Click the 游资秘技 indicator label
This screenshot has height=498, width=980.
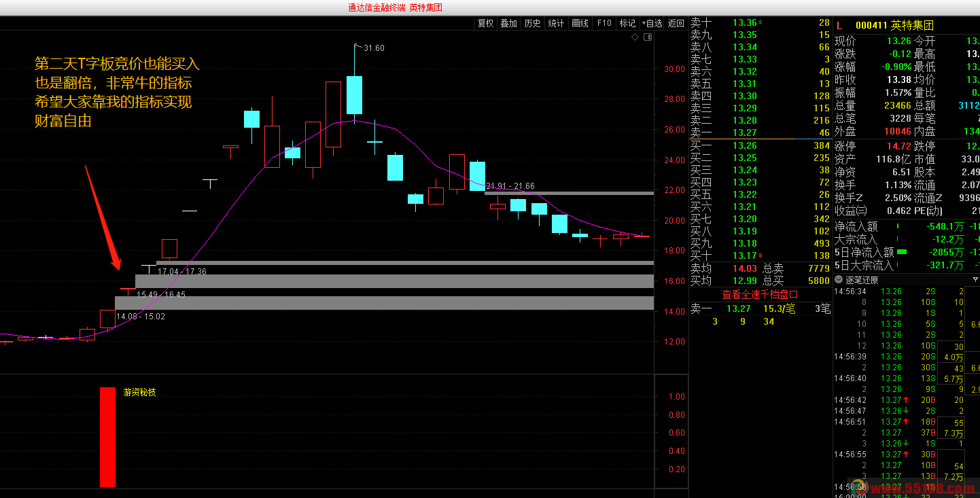(x=139, y=392)
